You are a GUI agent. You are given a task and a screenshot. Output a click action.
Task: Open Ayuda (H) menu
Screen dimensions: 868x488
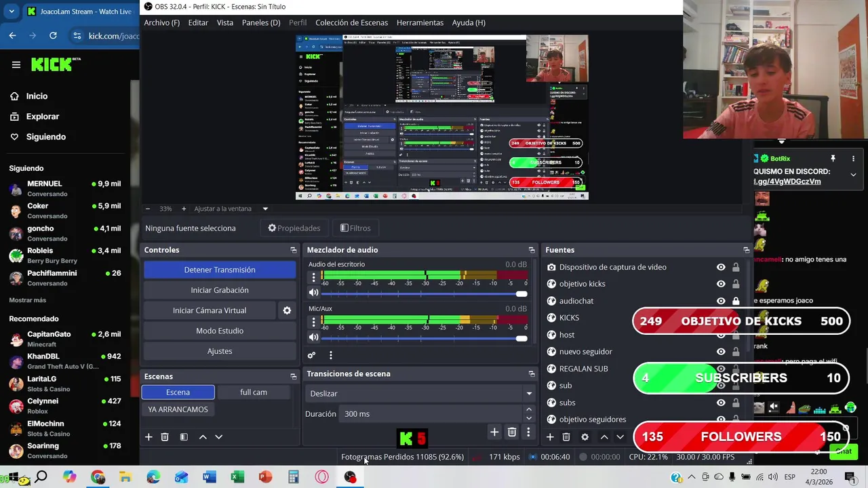pyautogui.click(x=469, y=22)
